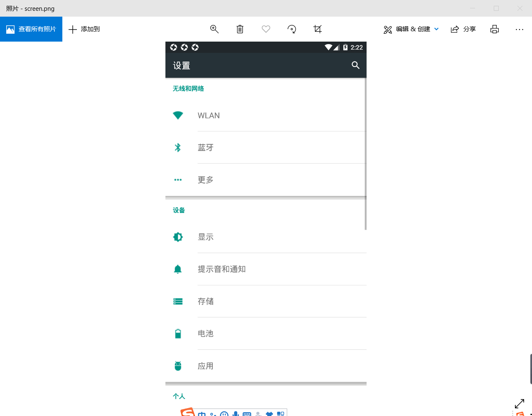Click 查看所有照片 button
This screenshot has height=416, width=532.
point(31,29)
